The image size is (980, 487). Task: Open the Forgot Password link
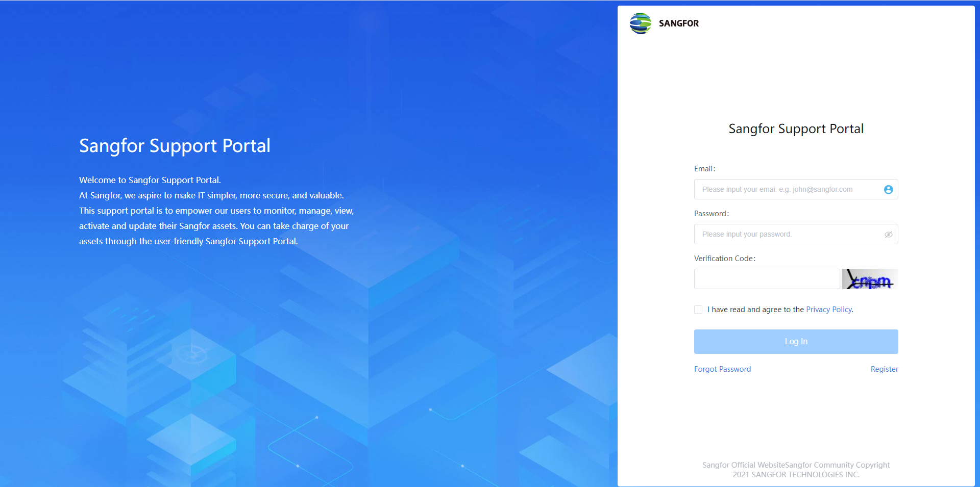722,369
